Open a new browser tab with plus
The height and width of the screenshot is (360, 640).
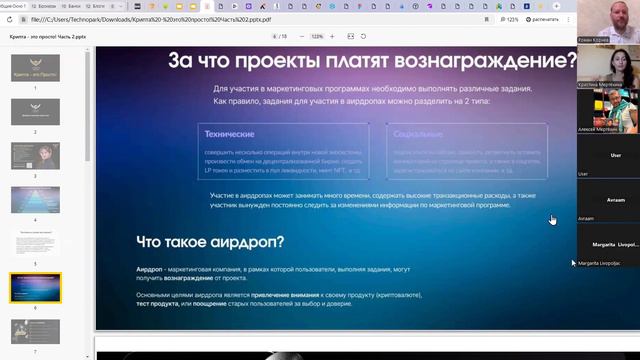[556, 6]
